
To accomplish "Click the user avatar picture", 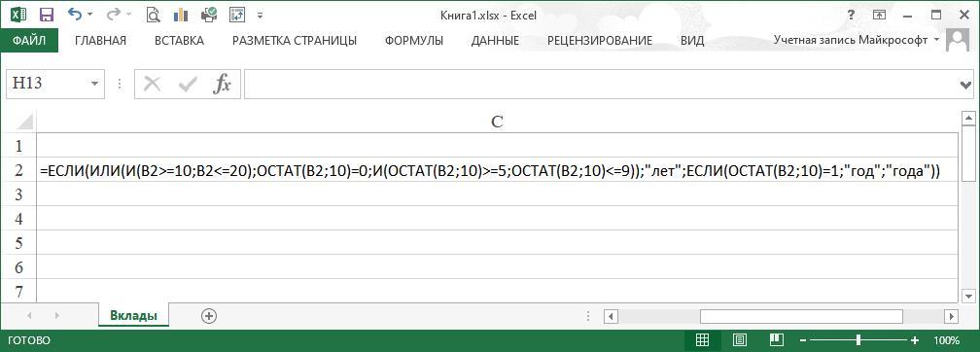I will pyautogui.click(x=958, y=41).
